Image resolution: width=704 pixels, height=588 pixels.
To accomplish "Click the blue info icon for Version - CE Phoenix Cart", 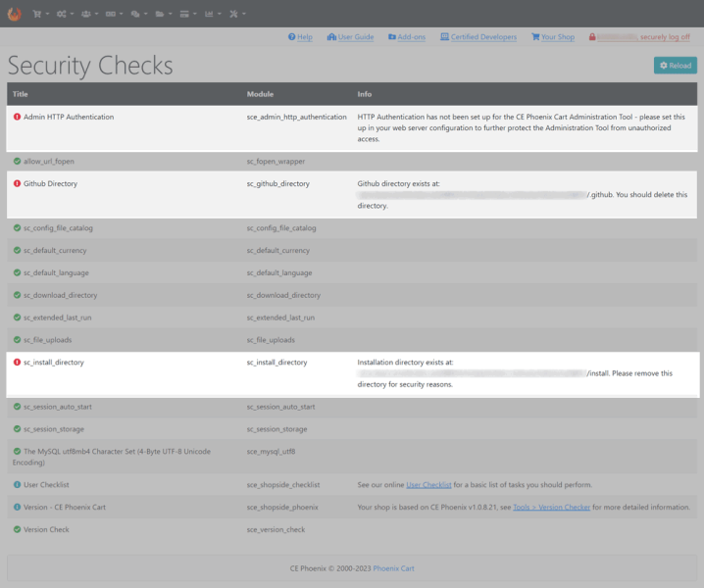I will pyautogui.click(x=17, y=508).
